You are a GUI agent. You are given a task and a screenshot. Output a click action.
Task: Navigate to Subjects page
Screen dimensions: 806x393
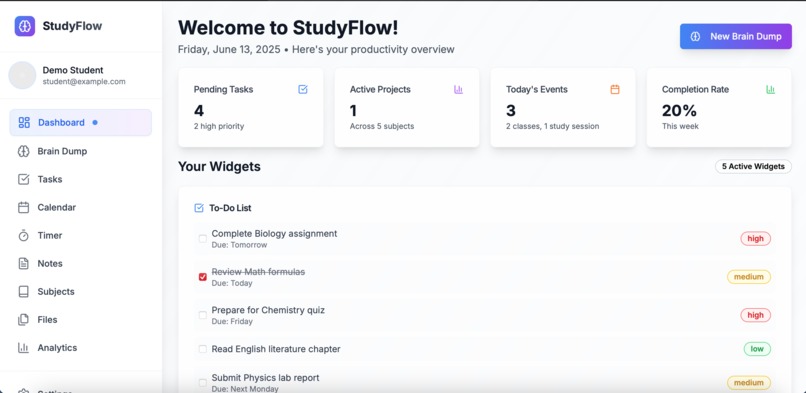[81, 292]
